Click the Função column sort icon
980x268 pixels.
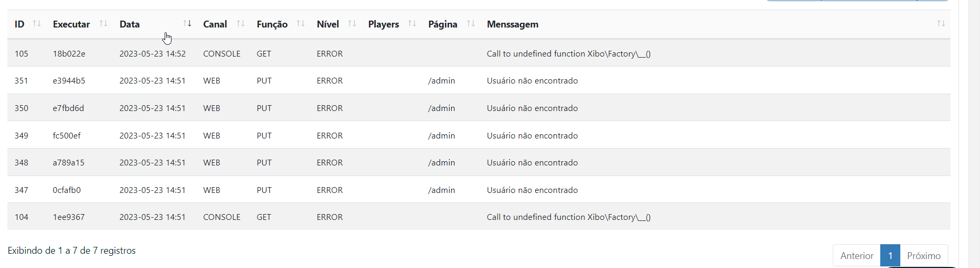[x=301, y=24]
